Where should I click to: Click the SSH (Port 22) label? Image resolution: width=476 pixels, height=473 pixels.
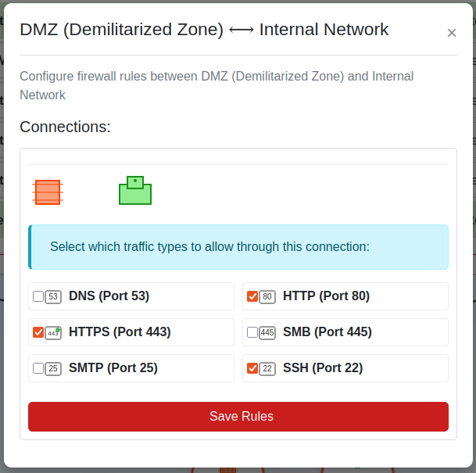click(x=323, y=368)
